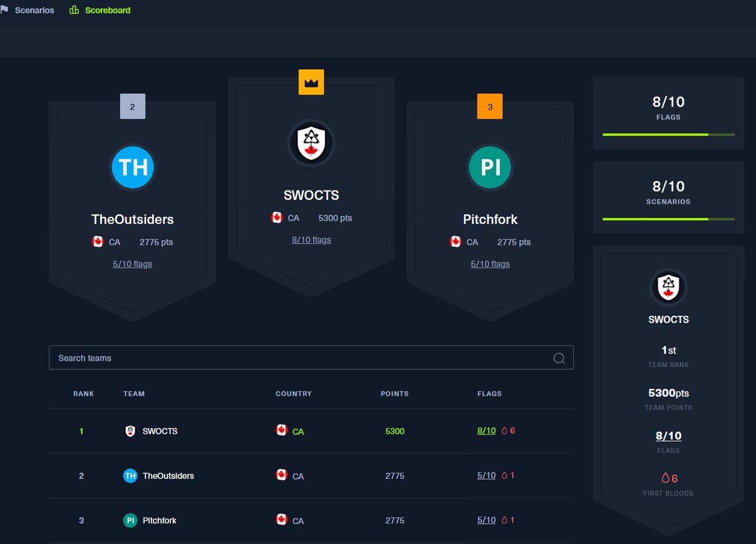The width and height of the screenshot is (756, 544).
Task: Click the SWOCTS shield logo on podium card
Action: coord(311,143)
